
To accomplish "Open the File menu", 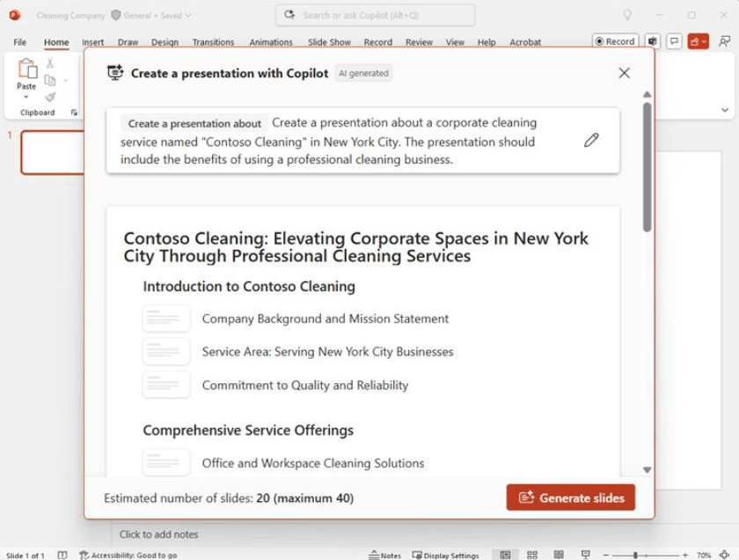I will [19, 42].
